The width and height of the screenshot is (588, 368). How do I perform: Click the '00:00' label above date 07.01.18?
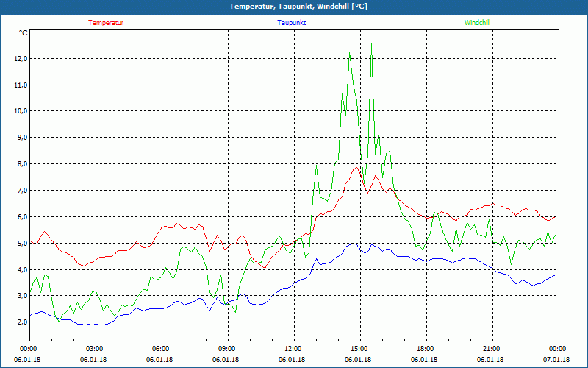click(x=559, y=349)
